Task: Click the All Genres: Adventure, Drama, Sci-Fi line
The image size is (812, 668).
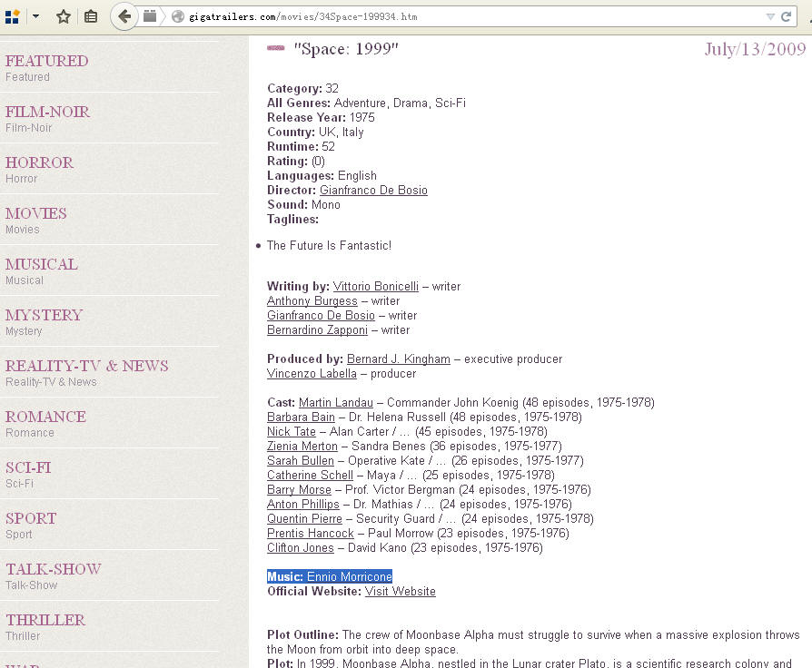Action: (366, 103)
